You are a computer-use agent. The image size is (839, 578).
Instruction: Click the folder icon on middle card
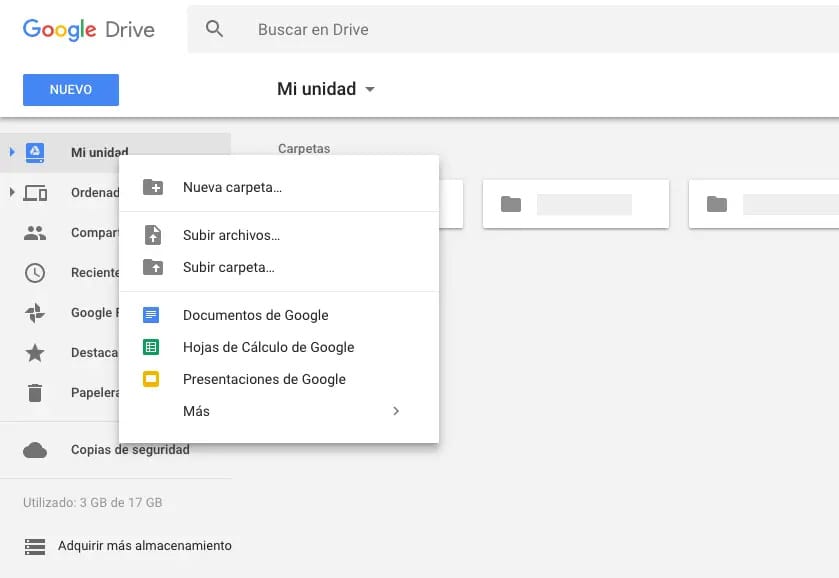coord(511,204)
